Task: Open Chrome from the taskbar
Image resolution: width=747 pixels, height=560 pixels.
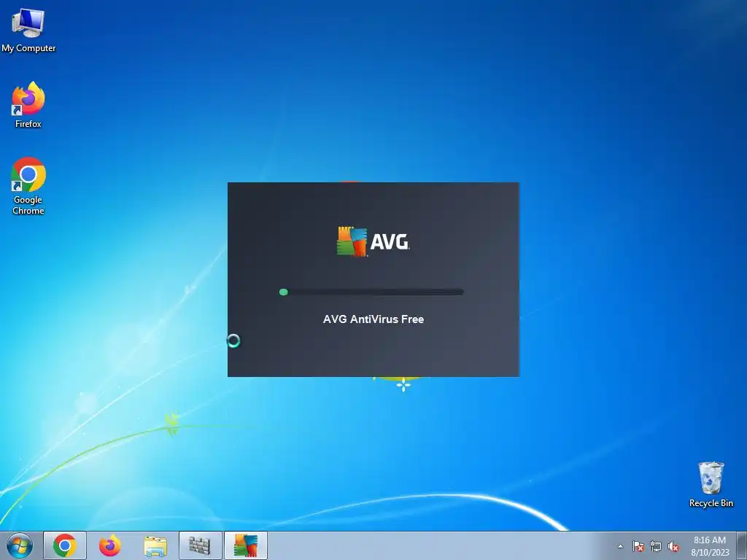Action: coord(65,545)
